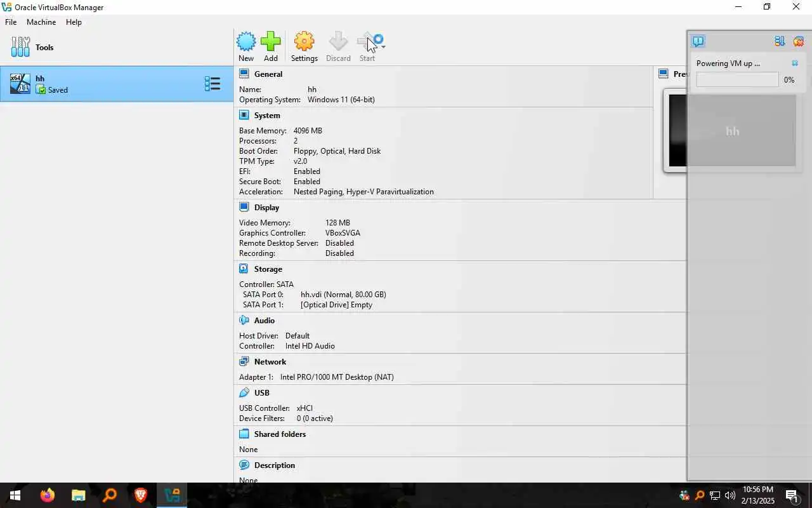Toggle the notification center speech bubble icon
The height and width of the screenshot is (508, 812).
(x=698, y=41)
